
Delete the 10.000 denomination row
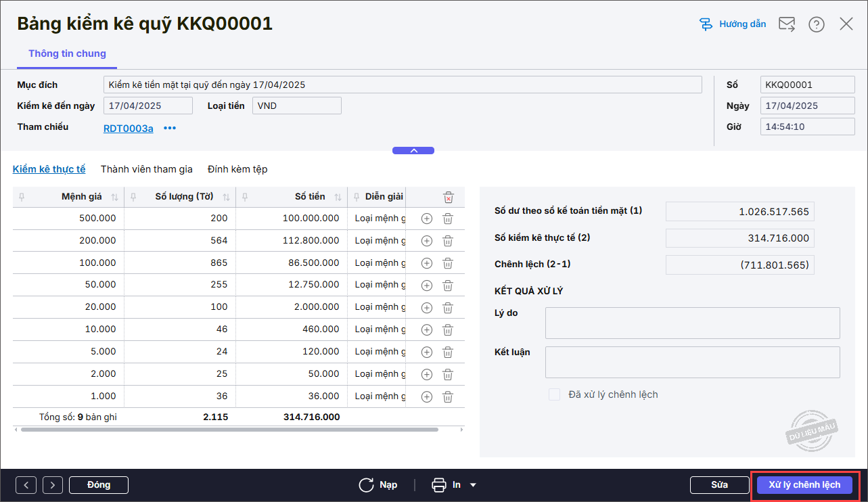coord(447,329)
